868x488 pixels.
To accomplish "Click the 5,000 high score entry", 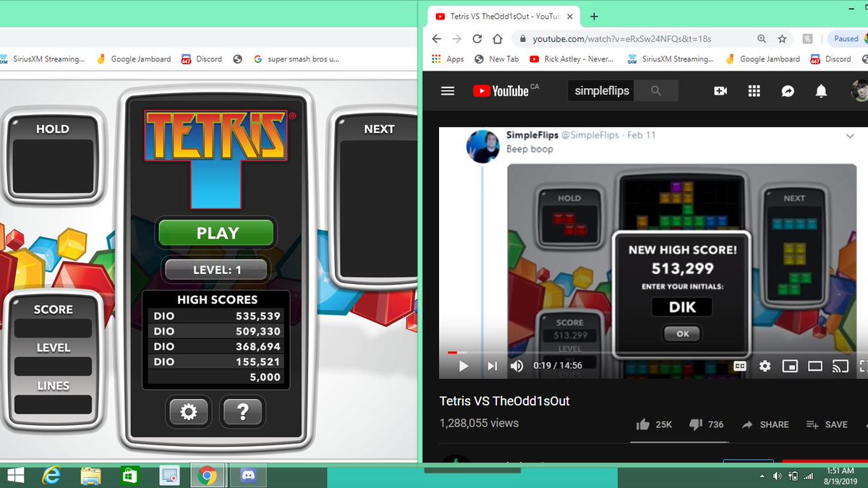I will coord(217,377).
